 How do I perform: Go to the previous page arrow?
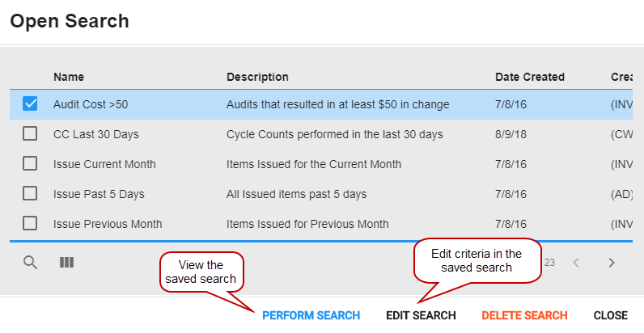[x=576, y=263]
